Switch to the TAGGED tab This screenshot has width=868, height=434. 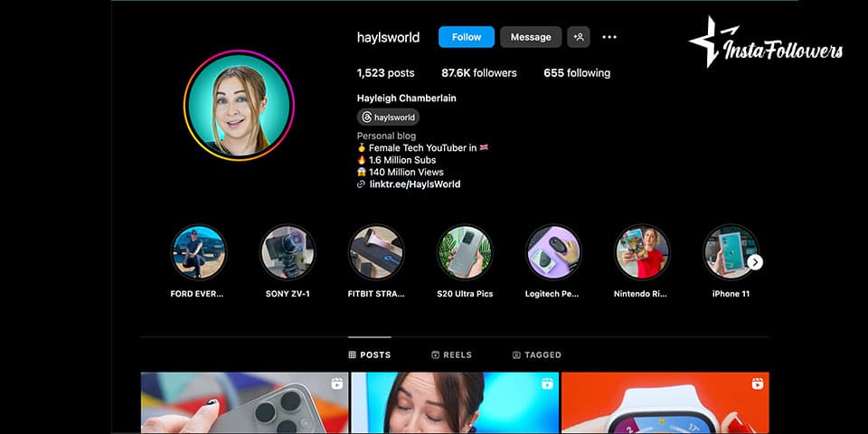tap(537, 354)
